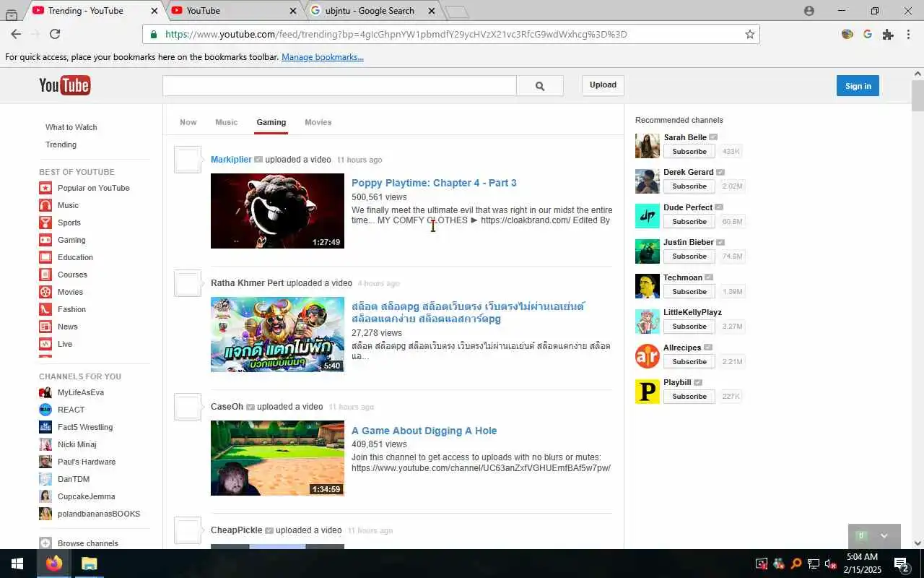Screen dimensions: 924x578
Task: Click the Live sidebar icon
Action: 45,344
